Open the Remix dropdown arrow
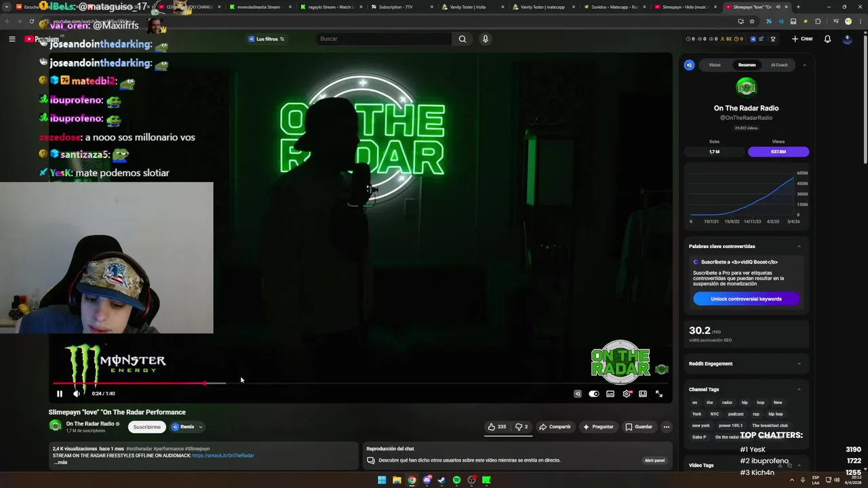The height and width of the screenshot is (488, 868). pyautogui.click(x=201, y=427)
